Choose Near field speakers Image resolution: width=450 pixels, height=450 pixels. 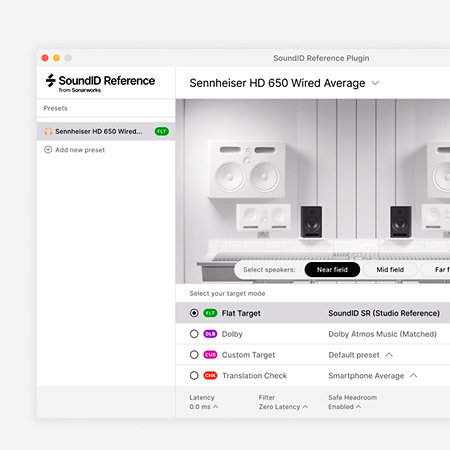click(x=332, y=269)
